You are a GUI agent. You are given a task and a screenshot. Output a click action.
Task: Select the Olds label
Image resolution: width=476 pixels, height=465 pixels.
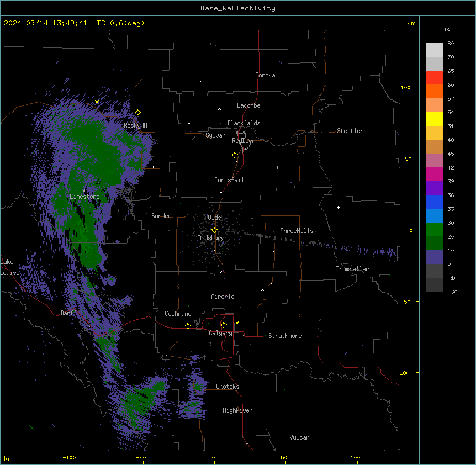pyautogui.click(x=214, y=218)
